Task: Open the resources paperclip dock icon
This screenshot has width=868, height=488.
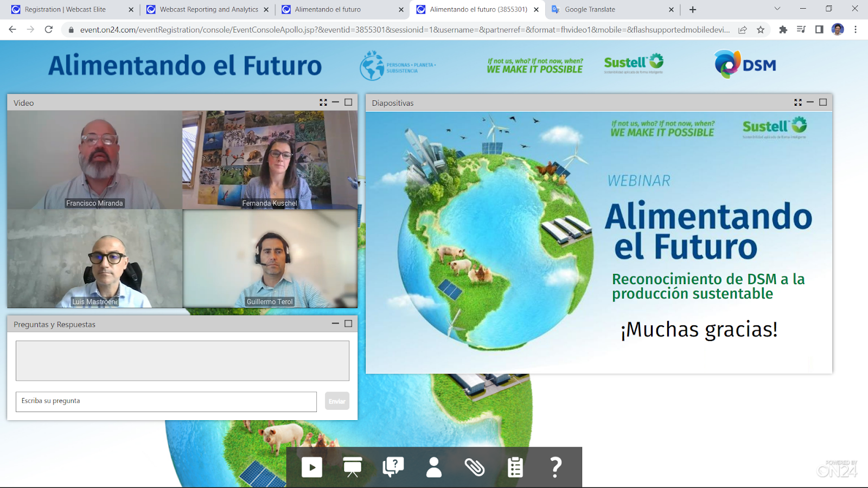Action: [x=475, y=467]
